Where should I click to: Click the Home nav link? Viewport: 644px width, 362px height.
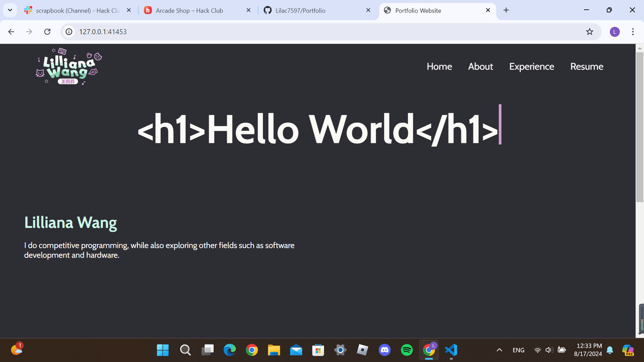pyautogui.click(x=439, y=66)
